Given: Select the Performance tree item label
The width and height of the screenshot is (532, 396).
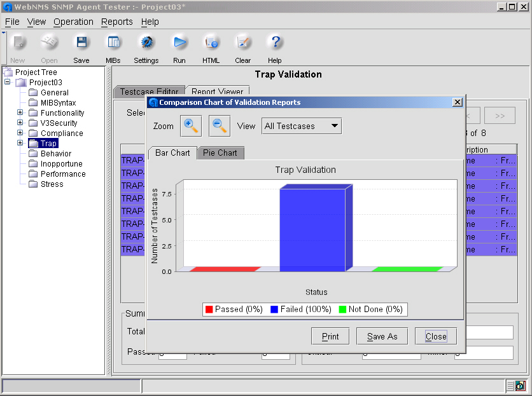Looking at the screenshot, I should pyautogui.click(x=63, y=174).
